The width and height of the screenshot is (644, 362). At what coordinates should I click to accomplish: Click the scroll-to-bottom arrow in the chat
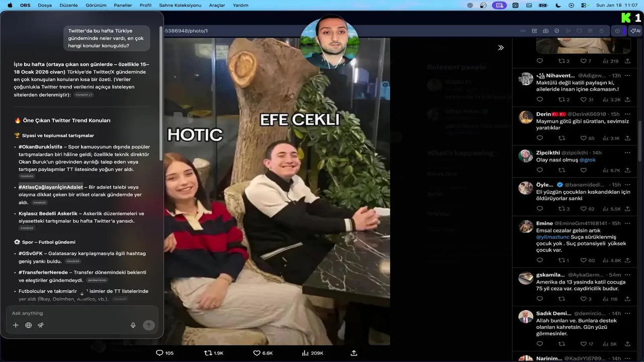point(82,294)
